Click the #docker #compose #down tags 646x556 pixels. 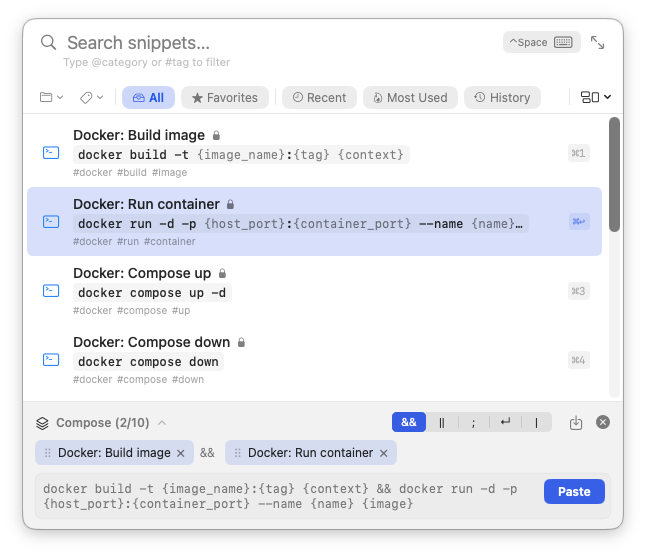click(138, 379)
